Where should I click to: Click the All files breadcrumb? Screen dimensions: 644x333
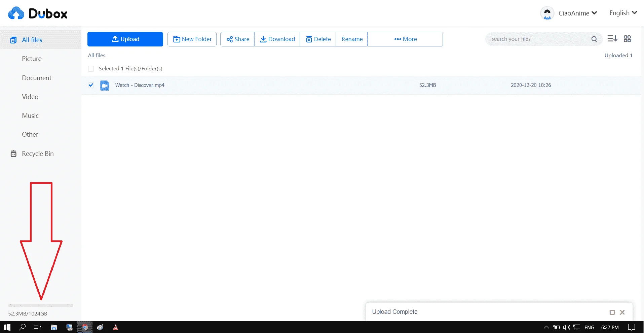click(97, 55)
